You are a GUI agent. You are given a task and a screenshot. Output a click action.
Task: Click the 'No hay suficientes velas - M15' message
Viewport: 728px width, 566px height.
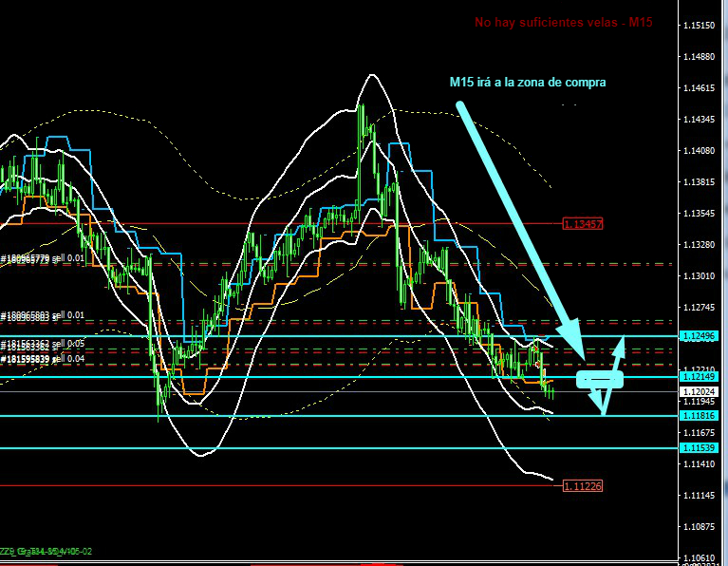[563, 22]
